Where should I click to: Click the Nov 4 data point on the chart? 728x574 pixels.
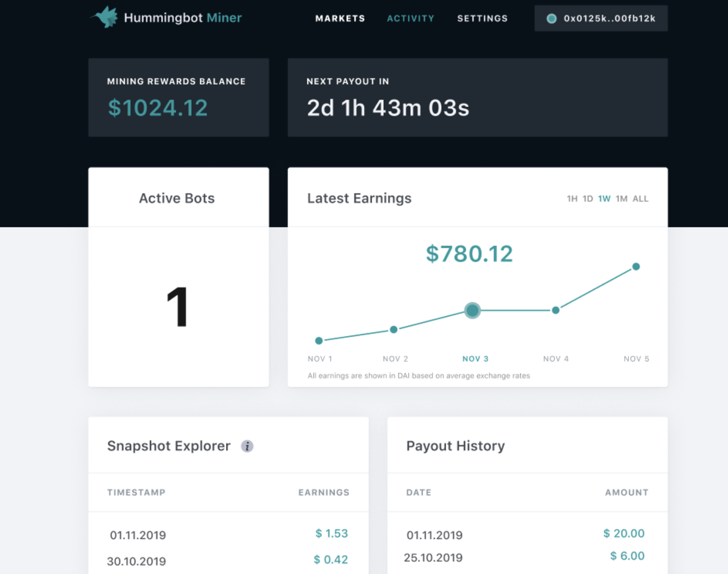tap(555, 310)
